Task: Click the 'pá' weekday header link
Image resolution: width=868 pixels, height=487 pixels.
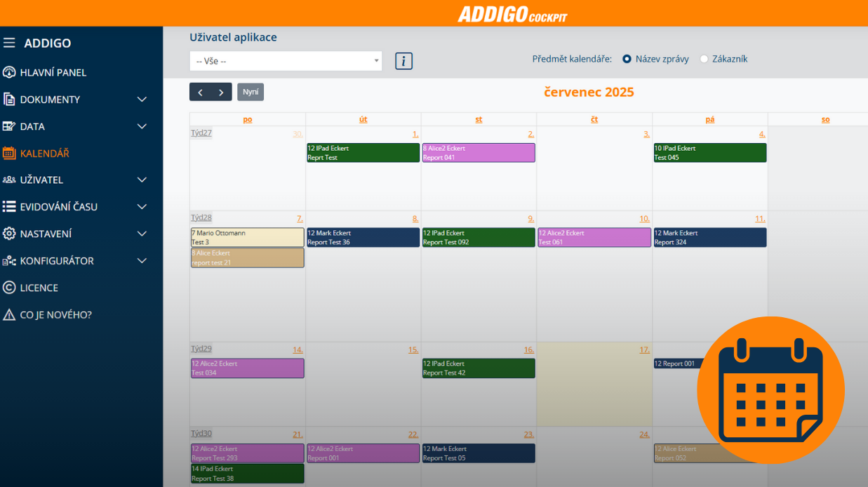Action: tap(710, 119)
